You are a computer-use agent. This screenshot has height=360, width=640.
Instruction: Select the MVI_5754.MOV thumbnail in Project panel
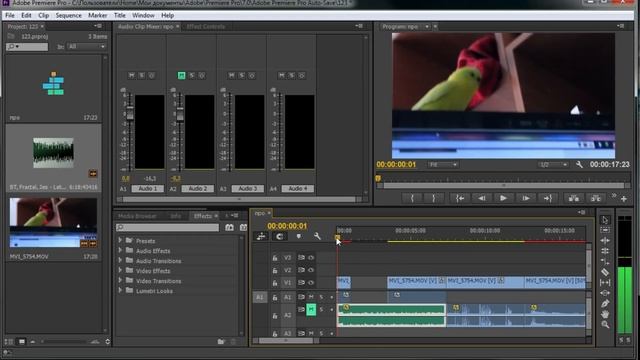(x=53, y=222)
